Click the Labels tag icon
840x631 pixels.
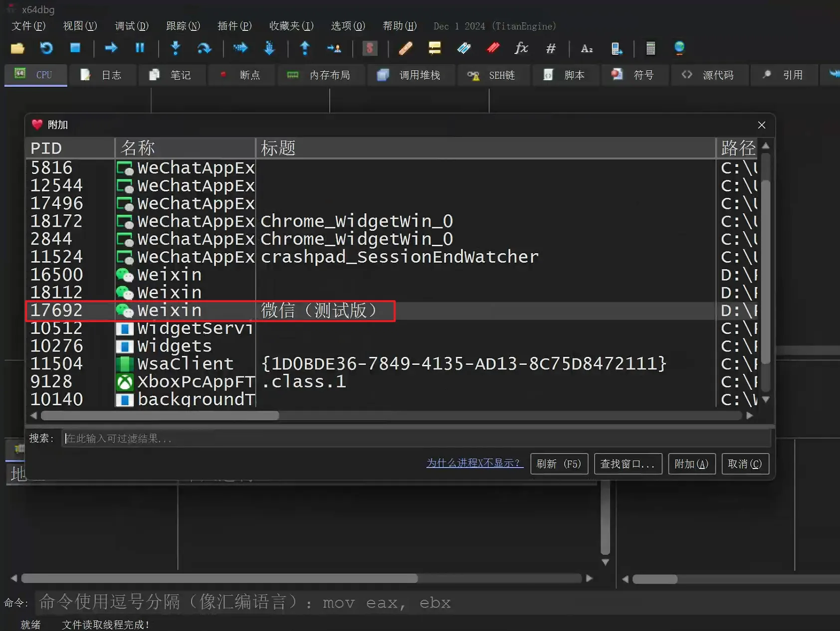tap(463, 48)
